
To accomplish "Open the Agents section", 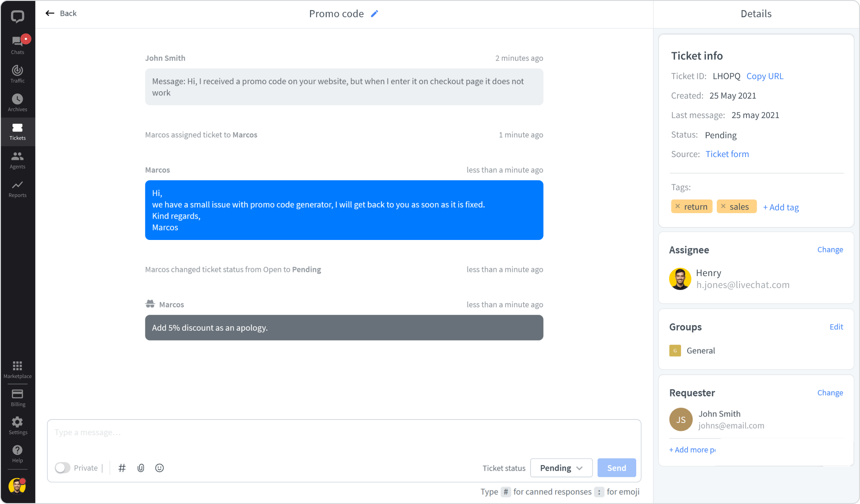I will point(18,160).
